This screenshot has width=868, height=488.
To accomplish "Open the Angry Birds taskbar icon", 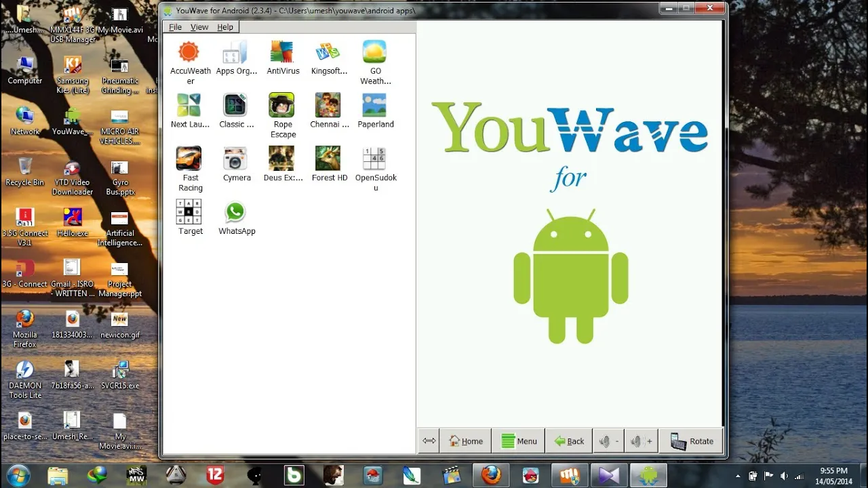I will (530, 475).
